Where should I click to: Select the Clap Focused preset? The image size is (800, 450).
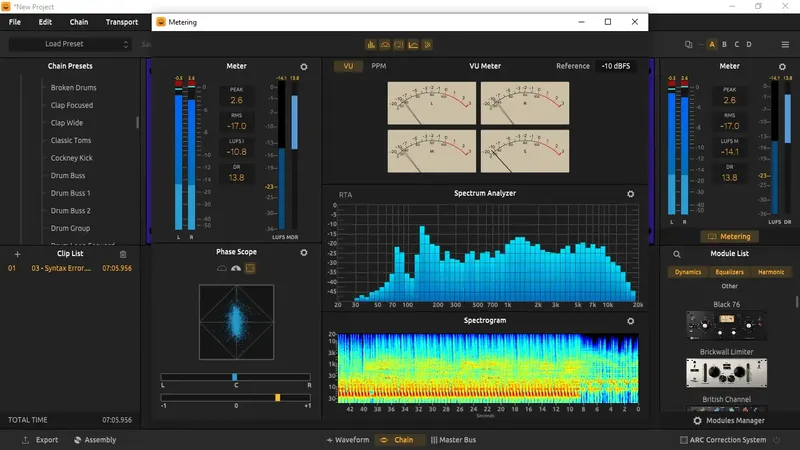[72, 105]
